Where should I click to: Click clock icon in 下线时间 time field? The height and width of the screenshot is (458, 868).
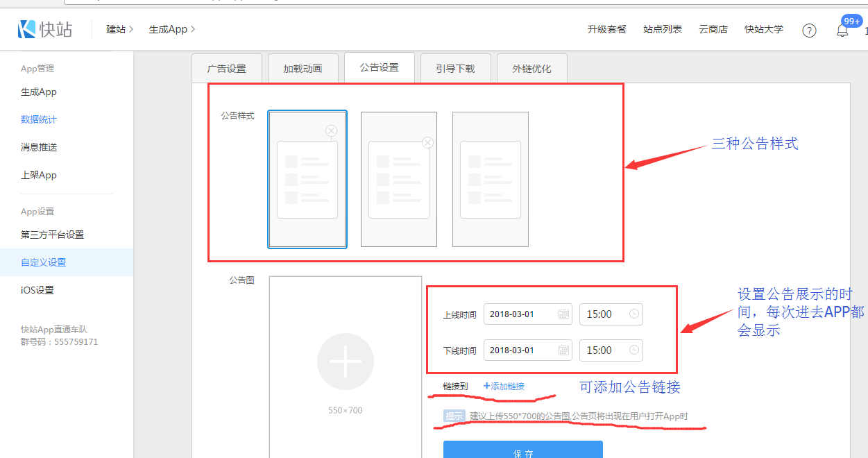(x=633, y=350)
